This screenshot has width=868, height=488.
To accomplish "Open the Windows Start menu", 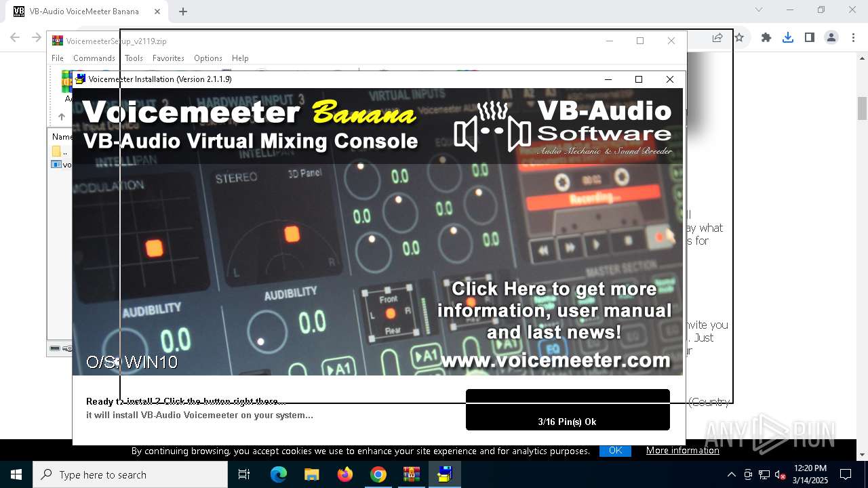I will 16,474.
